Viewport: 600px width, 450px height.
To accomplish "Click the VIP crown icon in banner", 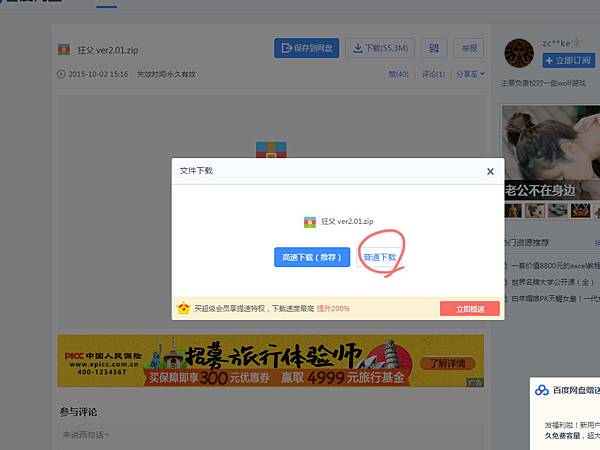I will tap(184, 308).
